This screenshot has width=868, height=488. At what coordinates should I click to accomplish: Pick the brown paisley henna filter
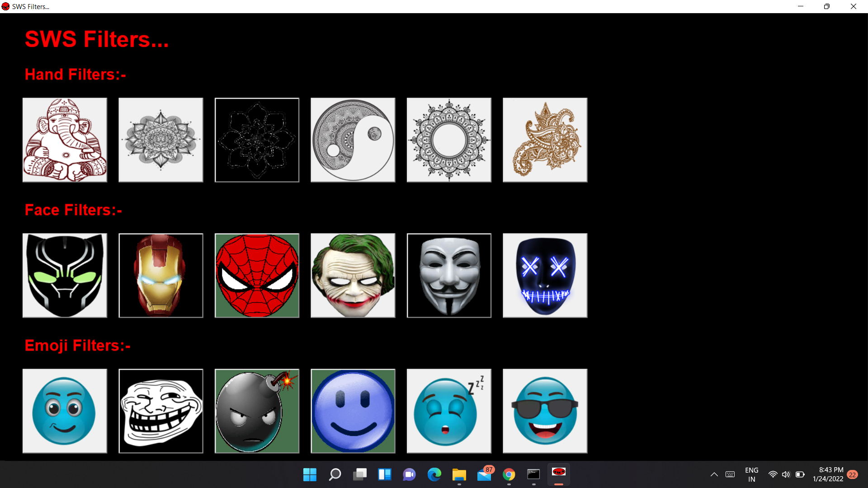pos(545,140)
